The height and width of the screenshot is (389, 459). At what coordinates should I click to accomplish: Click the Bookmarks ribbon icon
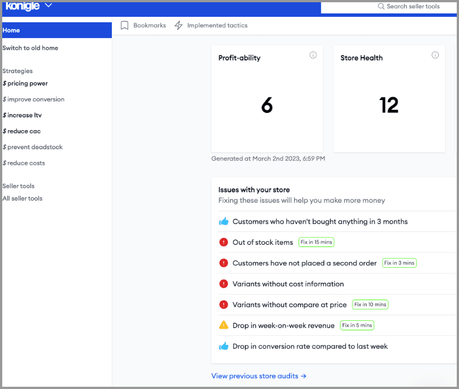coord(124,25)
